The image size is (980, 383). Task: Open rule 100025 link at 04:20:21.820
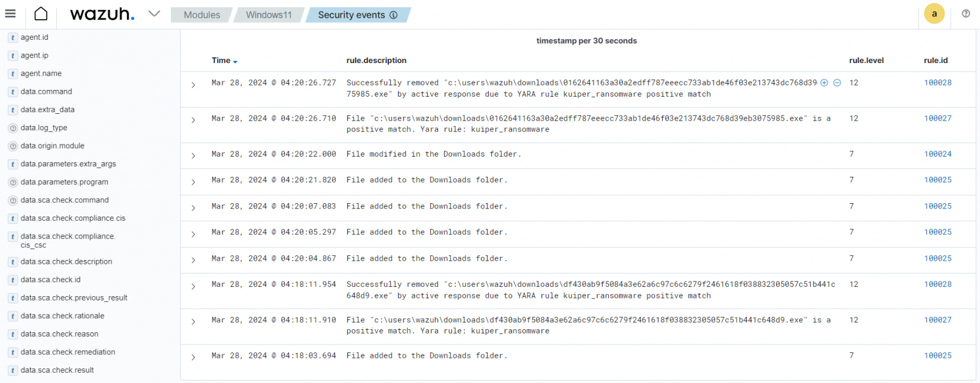938,180
